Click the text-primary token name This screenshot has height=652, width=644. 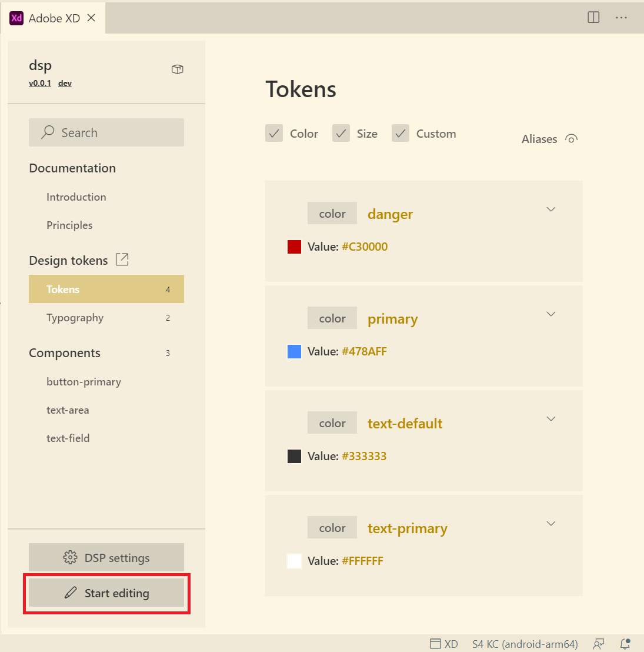click(x=407, y=528)
